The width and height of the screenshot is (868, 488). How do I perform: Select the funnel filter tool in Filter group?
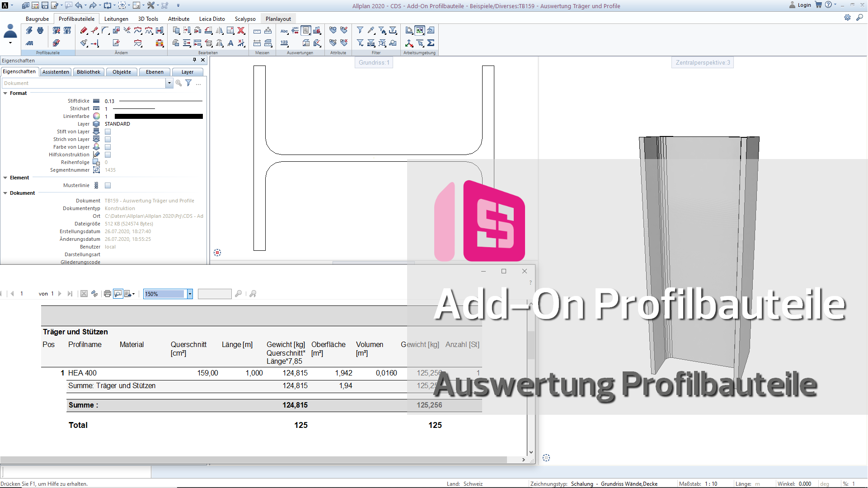click(360, 30)
